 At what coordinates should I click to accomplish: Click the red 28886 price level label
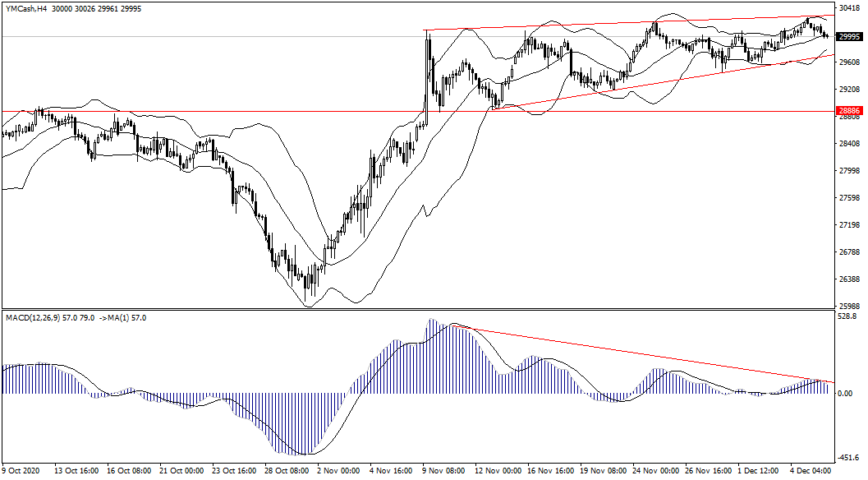pos(848,111)
